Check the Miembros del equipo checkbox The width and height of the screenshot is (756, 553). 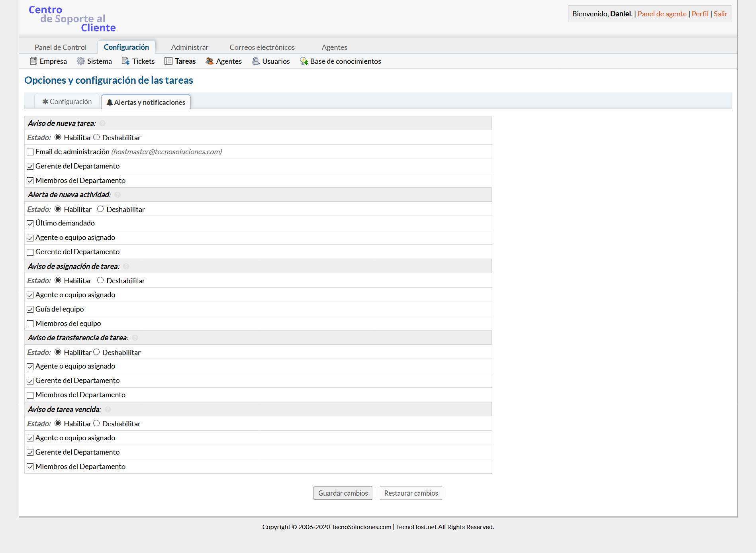(x=30, y=324)
